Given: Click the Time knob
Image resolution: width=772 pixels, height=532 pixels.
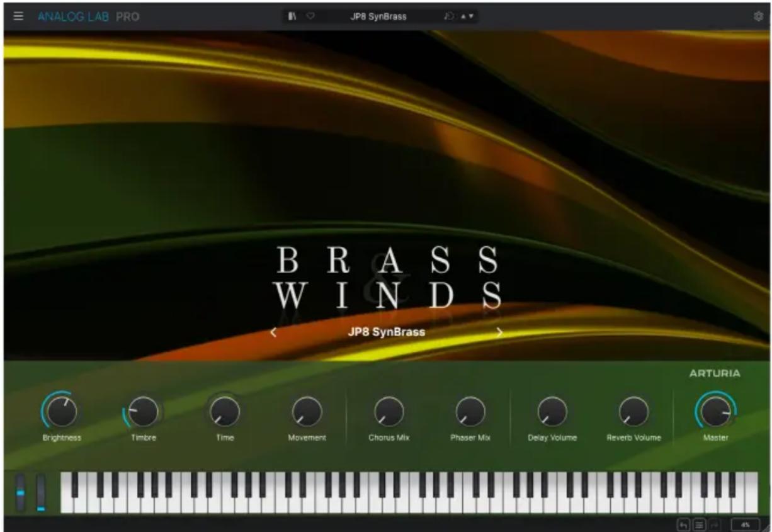Looking at the screenshot, I should click(225, 412).
